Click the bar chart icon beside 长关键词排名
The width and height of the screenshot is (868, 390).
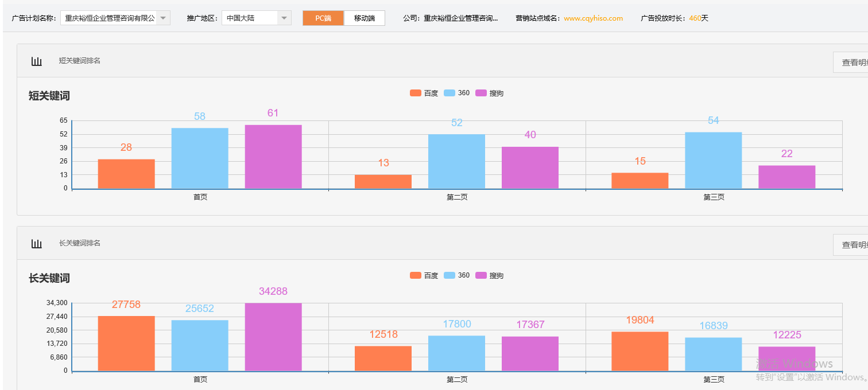coord(36,243)
